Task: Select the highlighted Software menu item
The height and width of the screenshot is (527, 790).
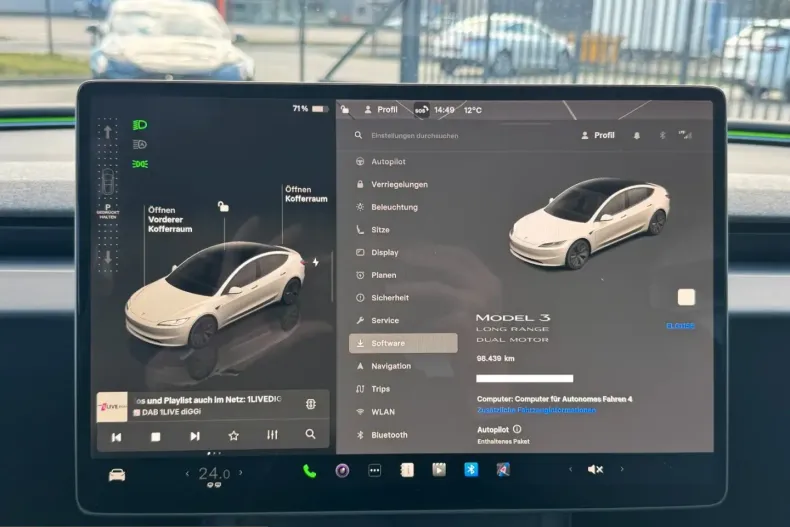Action: [403, 343]
